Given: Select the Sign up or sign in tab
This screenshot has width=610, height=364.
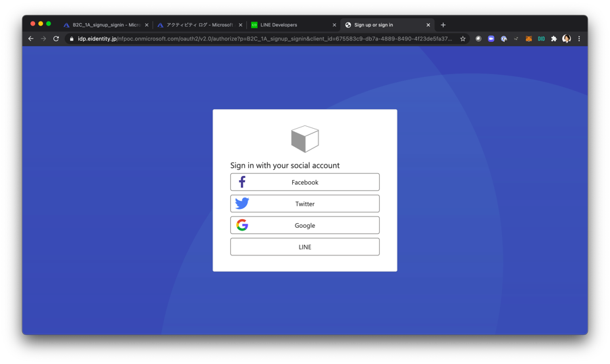Looking at the screenshot, I should (x=387, y=25).
